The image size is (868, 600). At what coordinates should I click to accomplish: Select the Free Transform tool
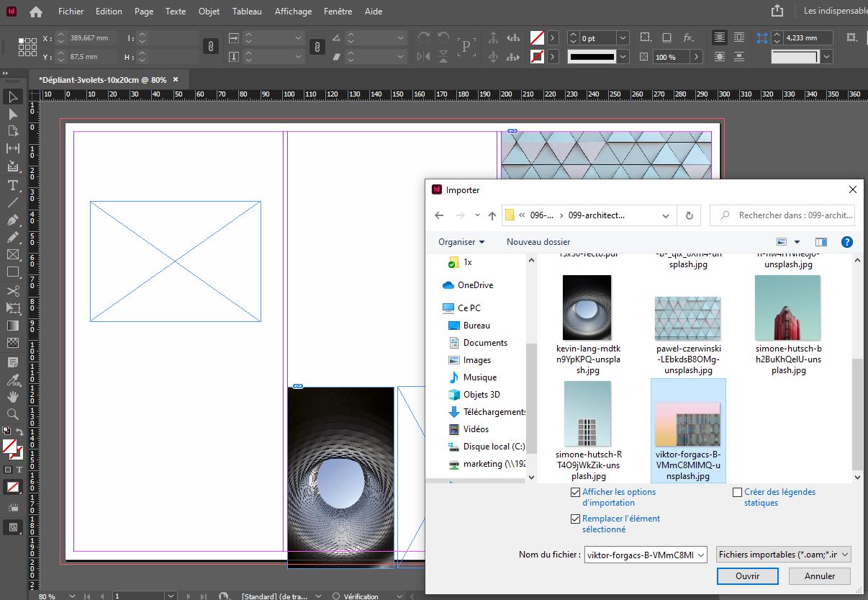pos(12,308)
